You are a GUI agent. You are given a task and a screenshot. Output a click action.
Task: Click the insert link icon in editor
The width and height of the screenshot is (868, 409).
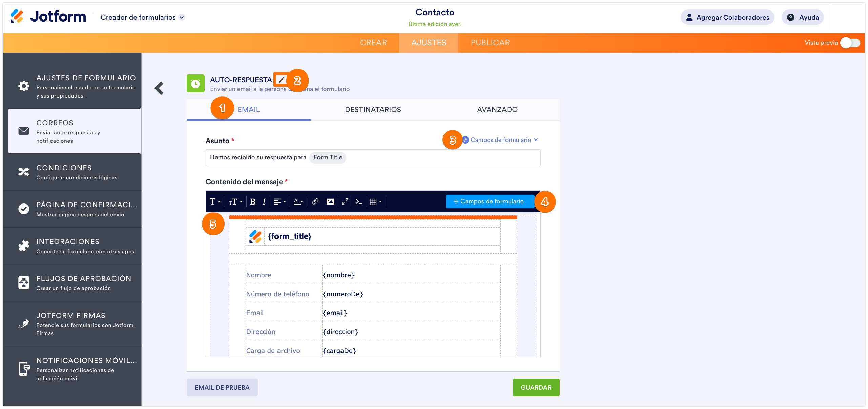pos(315,202)
